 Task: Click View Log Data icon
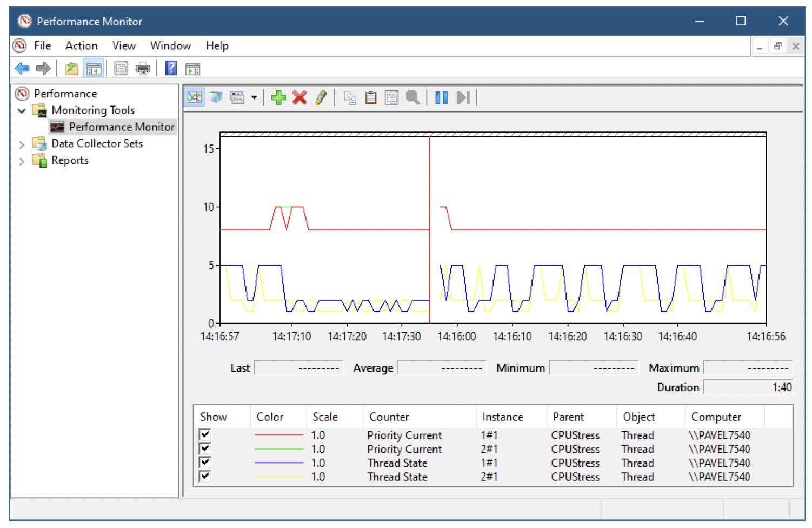pos(216,97)
